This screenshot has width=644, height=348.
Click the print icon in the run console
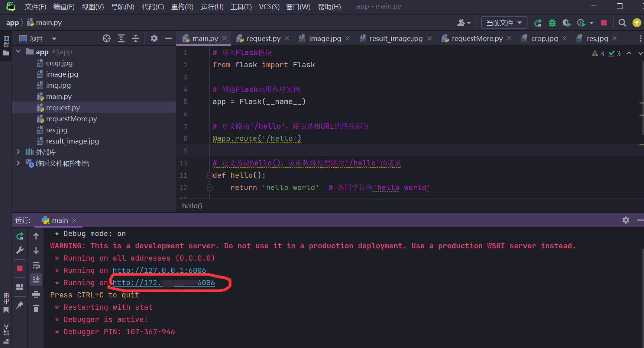(36, 294)
